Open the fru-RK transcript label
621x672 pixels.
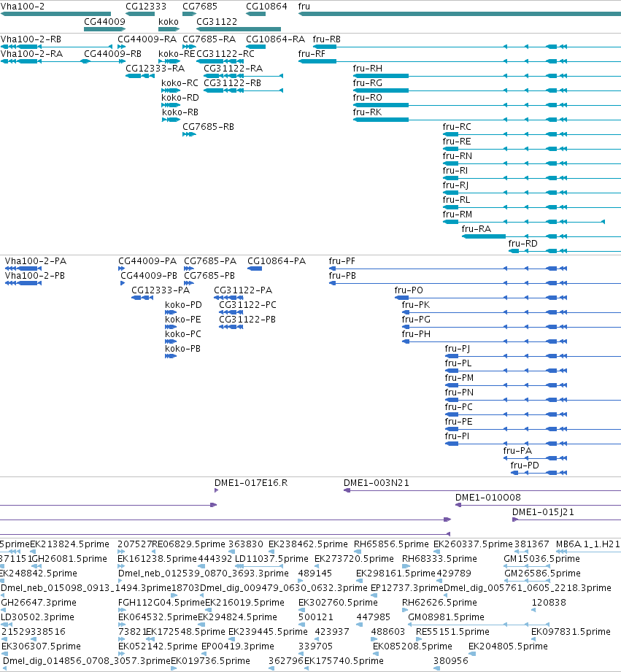(x=367, y=112)
